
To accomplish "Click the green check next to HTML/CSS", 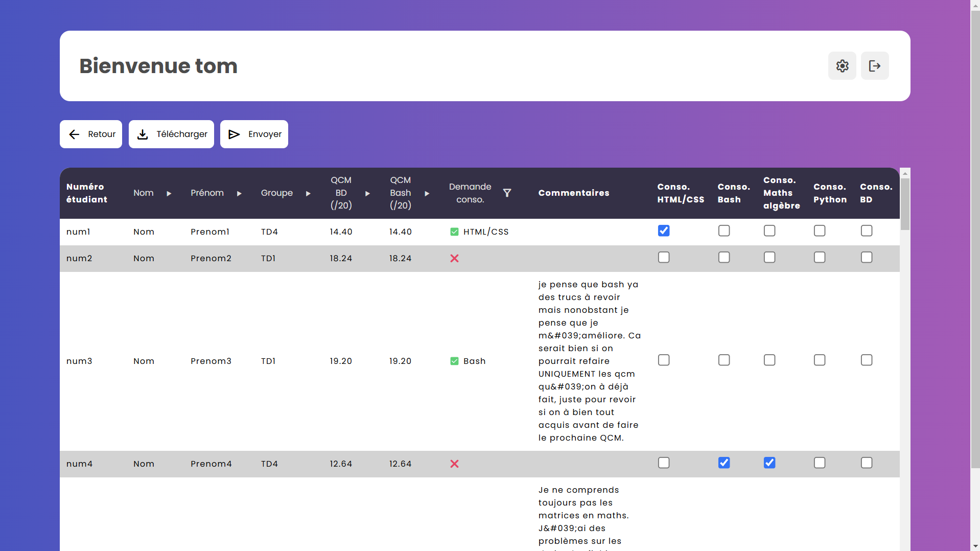I will [454, 232].
